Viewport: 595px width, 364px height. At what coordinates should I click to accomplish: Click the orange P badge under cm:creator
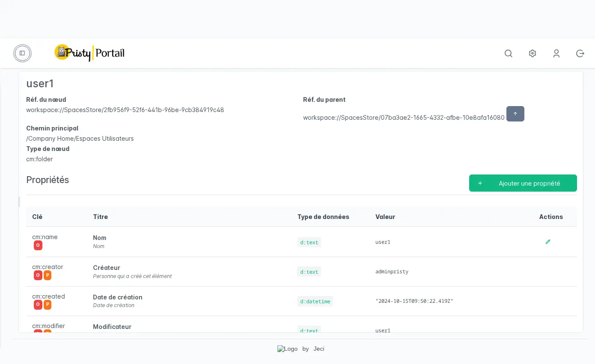click(48, 275)
